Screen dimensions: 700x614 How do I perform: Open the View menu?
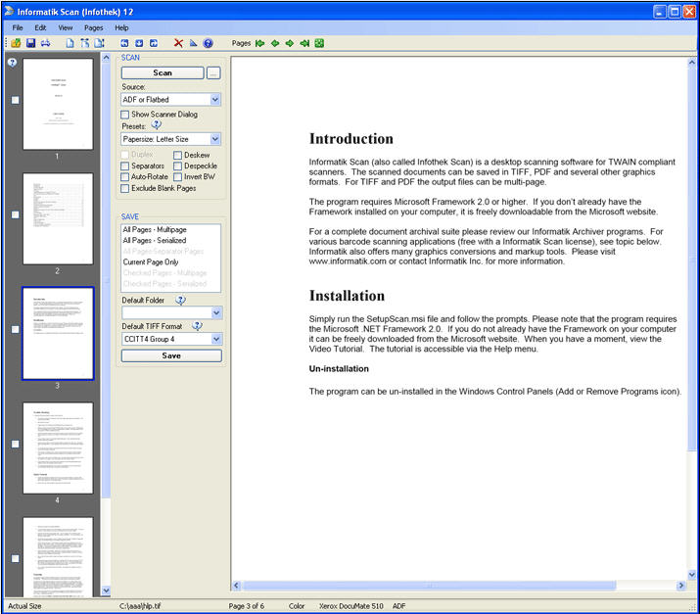[x=66, y=27]
